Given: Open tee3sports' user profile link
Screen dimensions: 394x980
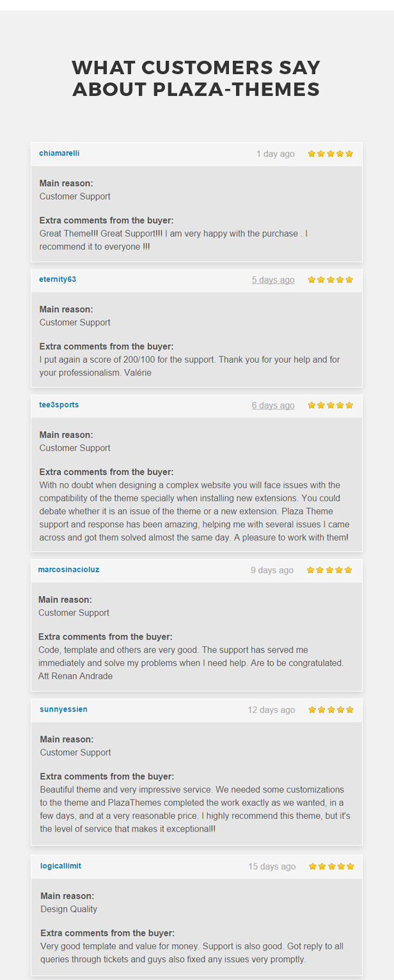Looking at the screenshot, I should point(59,405).
